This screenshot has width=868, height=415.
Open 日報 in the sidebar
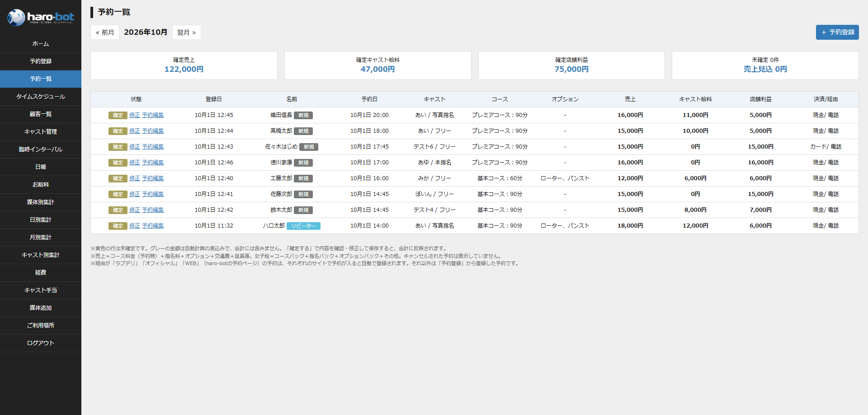(41, 167)
